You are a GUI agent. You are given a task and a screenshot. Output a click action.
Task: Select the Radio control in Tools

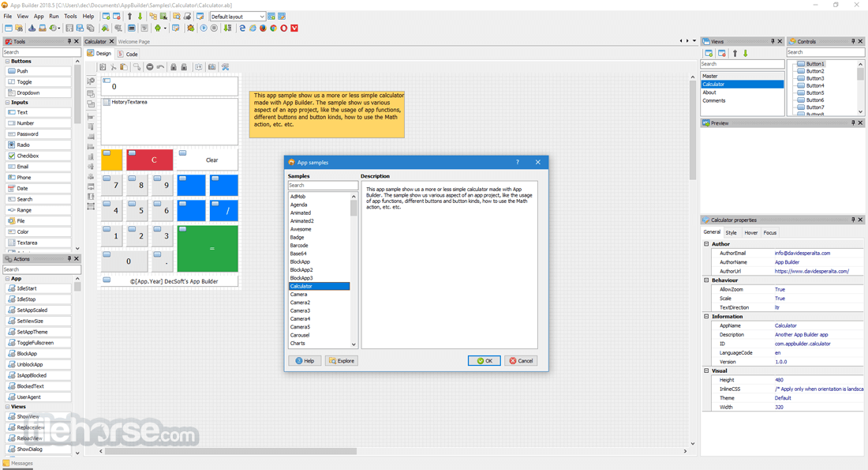[x=38, y=145]
